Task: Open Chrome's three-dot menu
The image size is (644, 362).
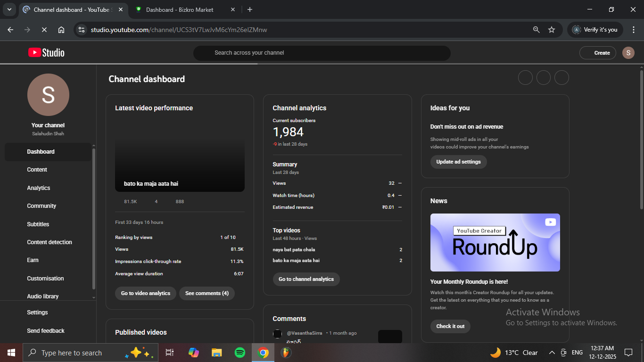Action: pyautogui.click(x=633, y=30)
